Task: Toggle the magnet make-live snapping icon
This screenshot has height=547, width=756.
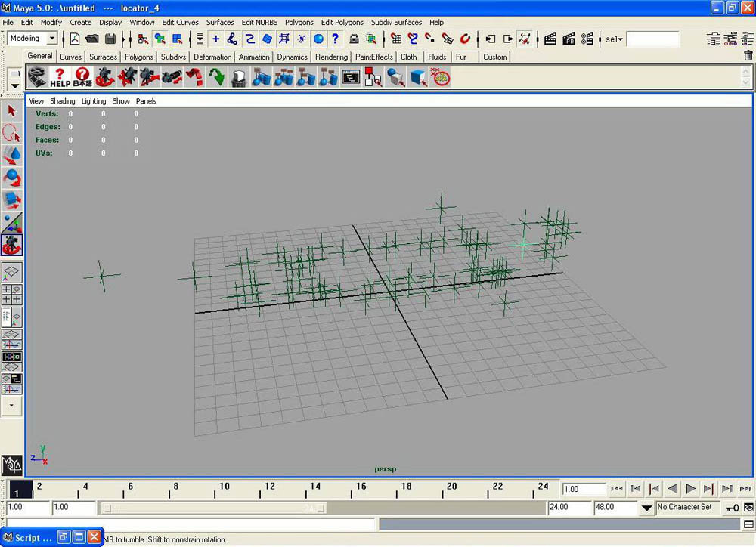Action: 466,39
